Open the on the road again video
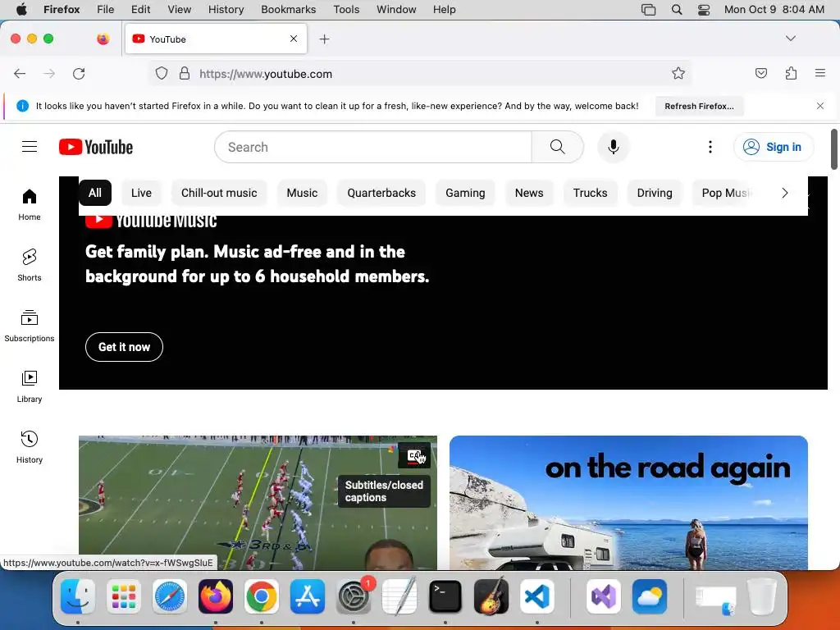The image size is (840, 630). (628, 503)
